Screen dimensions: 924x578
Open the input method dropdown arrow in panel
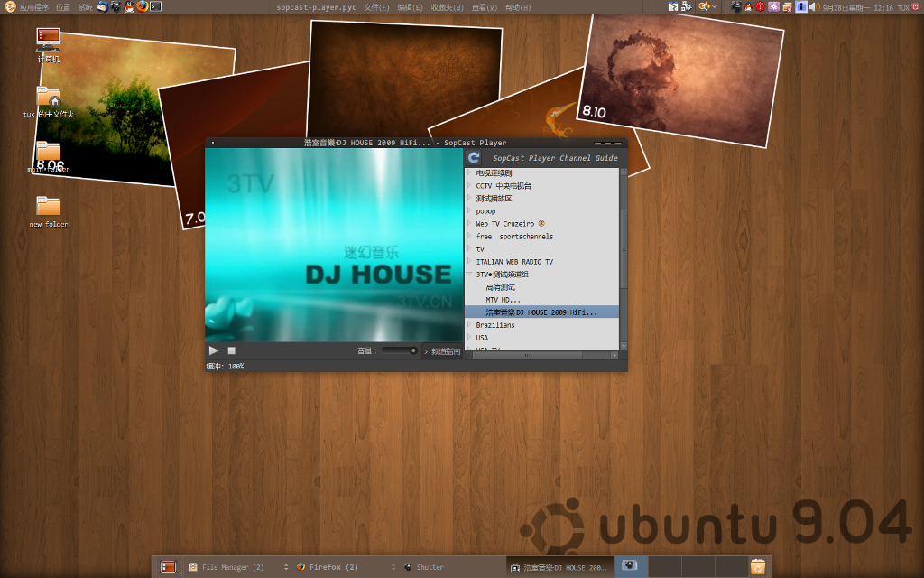pos(715,6)
